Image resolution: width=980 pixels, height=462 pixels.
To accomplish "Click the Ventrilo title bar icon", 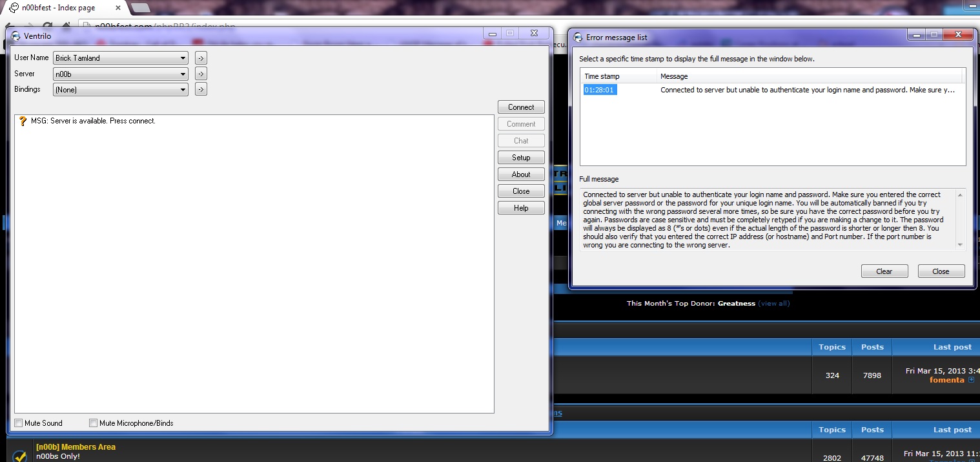I will coord(16,36).
